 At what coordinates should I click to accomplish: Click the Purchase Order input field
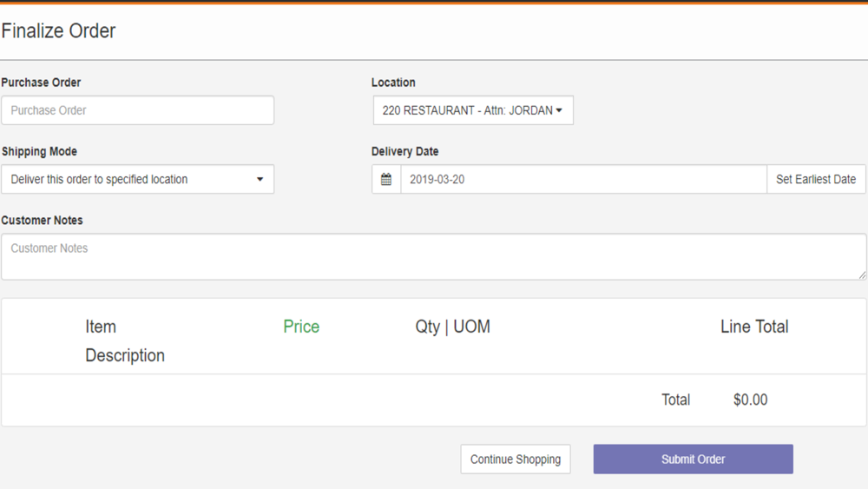(137, 110)
